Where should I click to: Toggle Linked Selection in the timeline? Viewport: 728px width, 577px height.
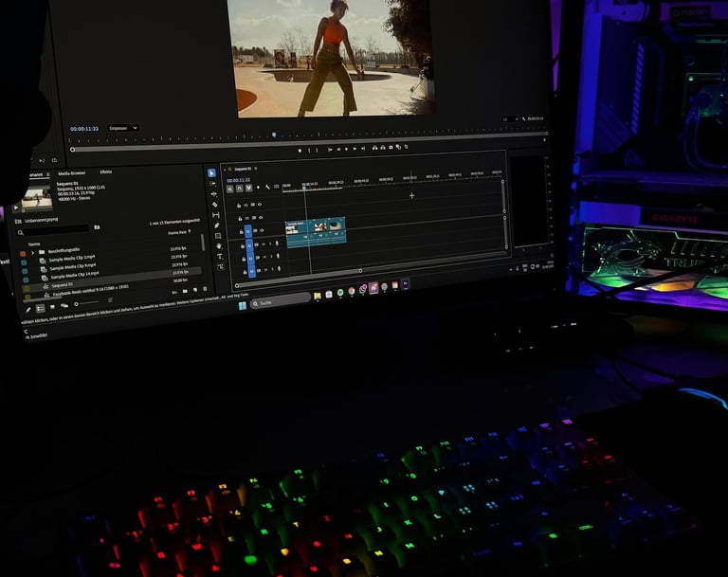[249, 188]
